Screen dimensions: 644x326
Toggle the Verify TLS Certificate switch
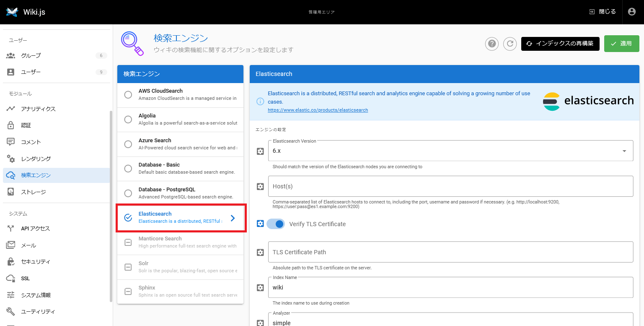point(276,224)
